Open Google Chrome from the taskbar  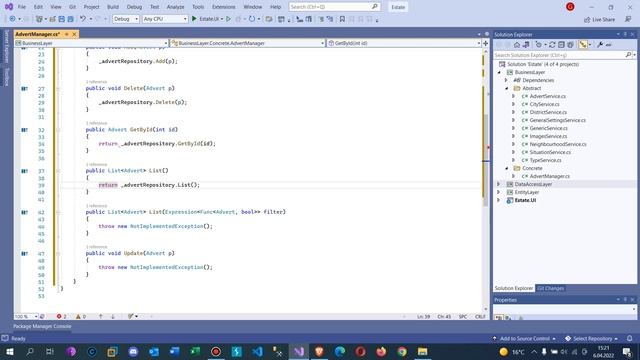(402, 351)
